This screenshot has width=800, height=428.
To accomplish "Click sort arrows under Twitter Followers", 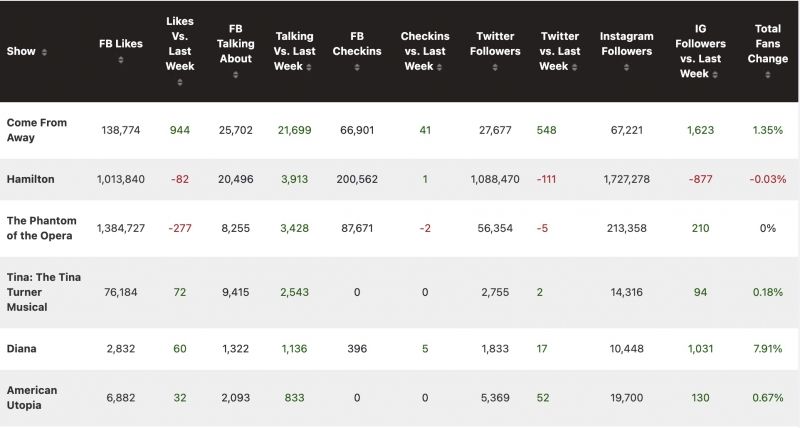I will coord(496,67).
